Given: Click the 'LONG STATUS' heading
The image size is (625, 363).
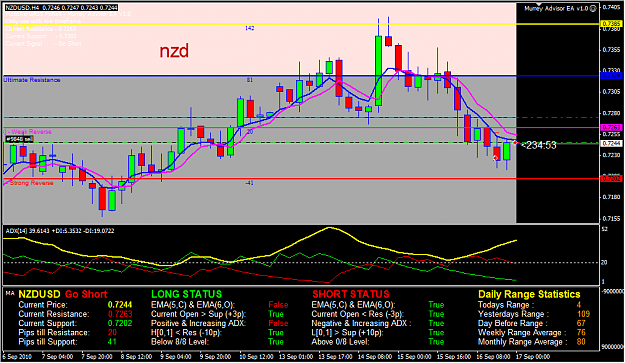Looking at the screenshot, I should pyautogui.click(x=186, y=294).
